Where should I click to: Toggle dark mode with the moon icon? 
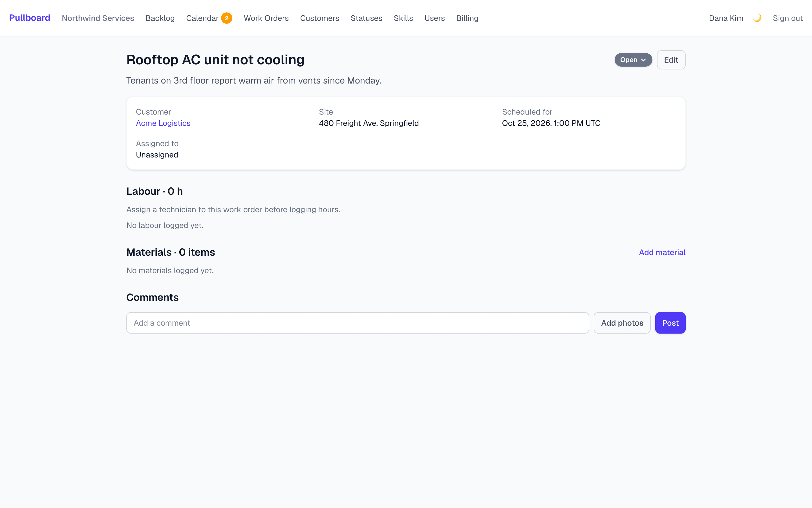tap(757, 18)
